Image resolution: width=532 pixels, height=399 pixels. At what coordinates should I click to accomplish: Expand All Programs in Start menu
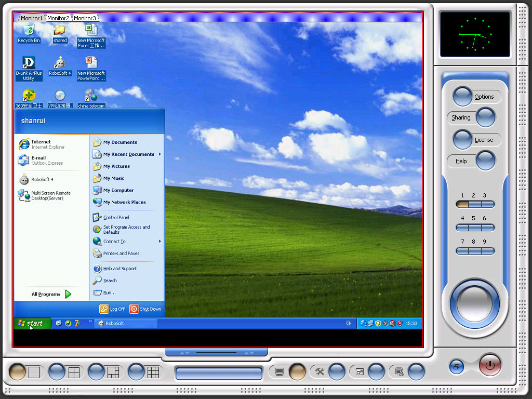(x=51, y=294)
